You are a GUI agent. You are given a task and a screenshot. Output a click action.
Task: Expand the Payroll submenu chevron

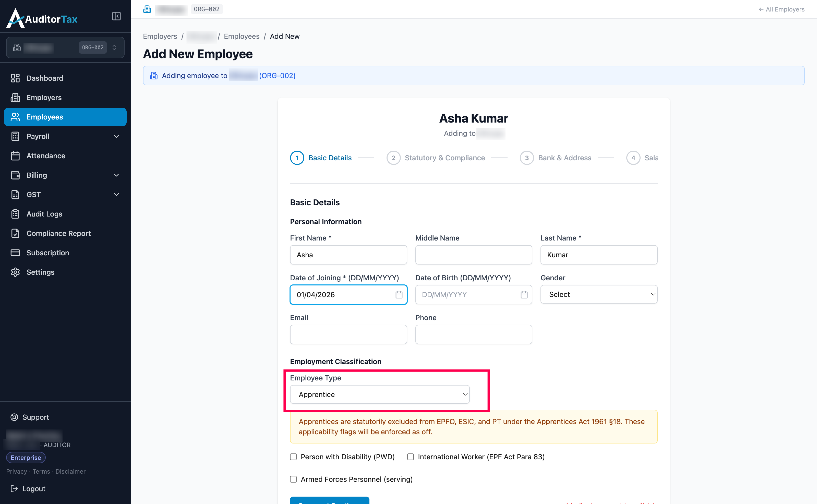point(116,136)
